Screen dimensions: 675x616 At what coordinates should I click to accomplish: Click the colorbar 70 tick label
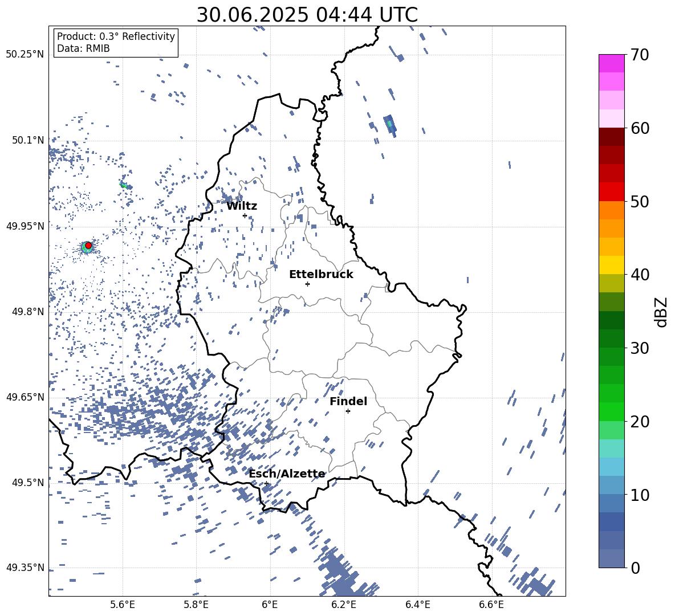(x=640, y=55)
